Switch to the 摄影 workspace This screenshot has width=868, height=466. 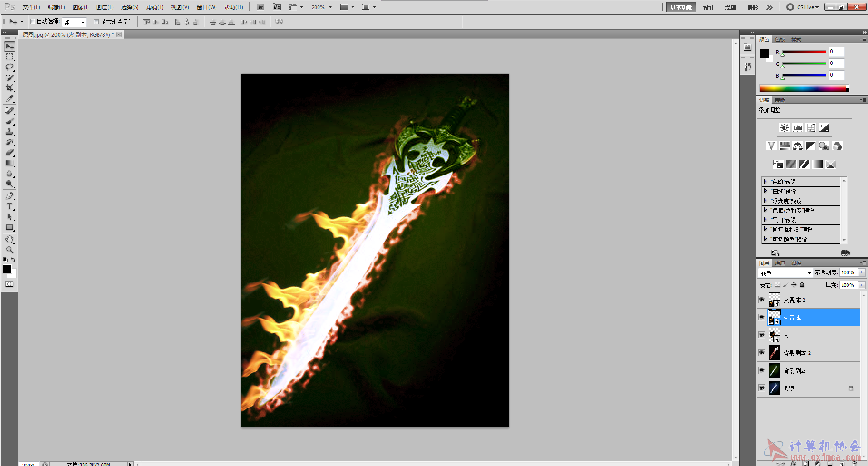752,7
